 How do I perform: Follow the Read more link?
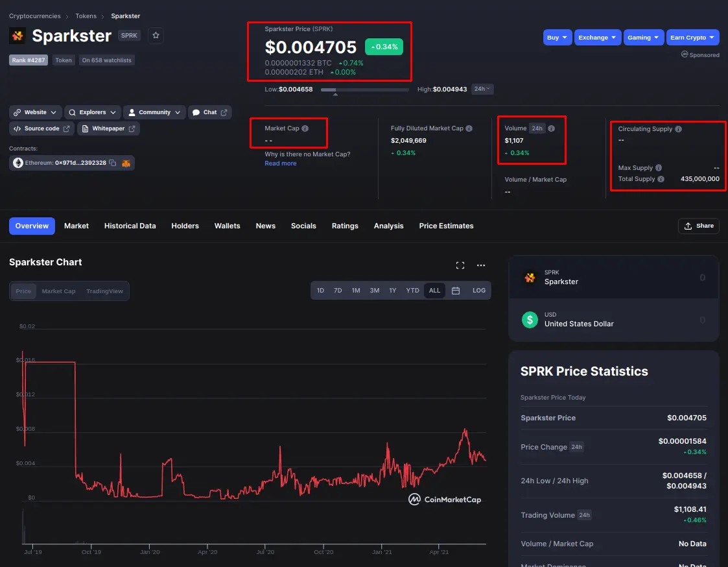(281, 163)
